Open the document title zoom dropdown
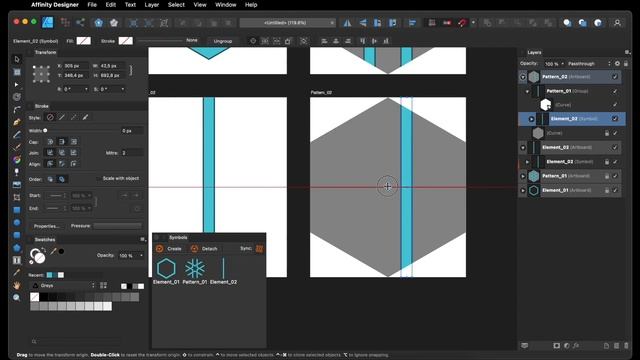Screen dimensions: 640x360 pos(288,23)
